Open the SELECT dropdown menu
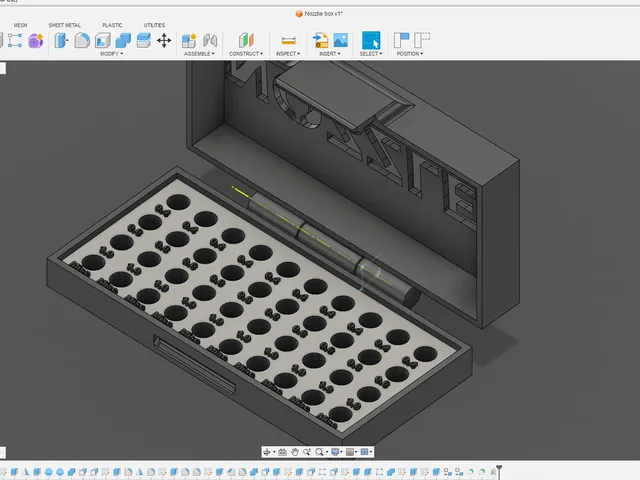Screen dimensions: 640x480 tap(371, 54)
